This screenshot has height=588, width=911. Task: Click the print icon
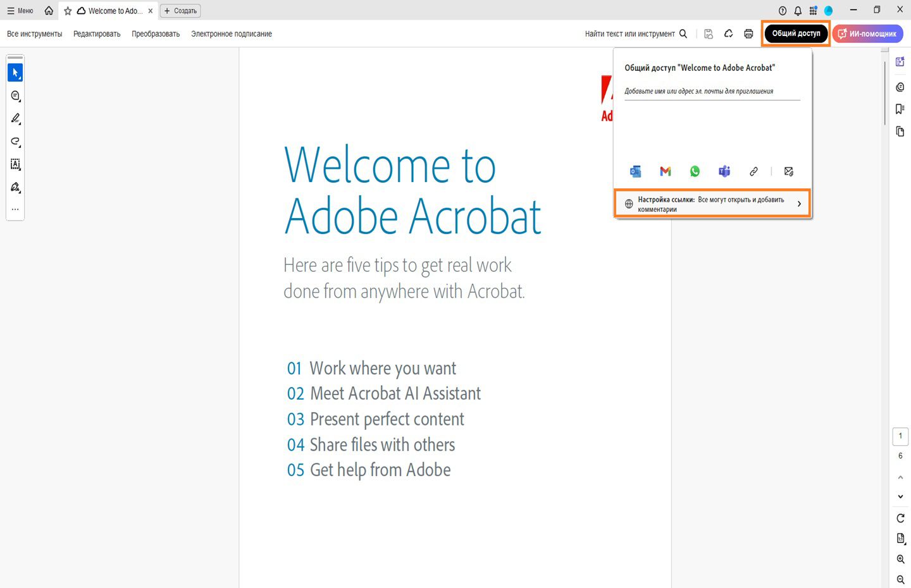coord(748,34)
